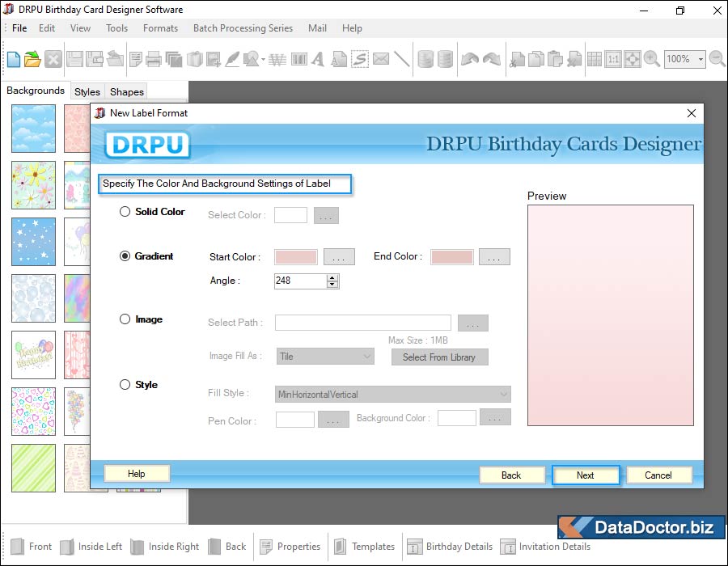Click the Solid Color swatch box
Screen dimensions: 728x566
(x=290, y=215)
